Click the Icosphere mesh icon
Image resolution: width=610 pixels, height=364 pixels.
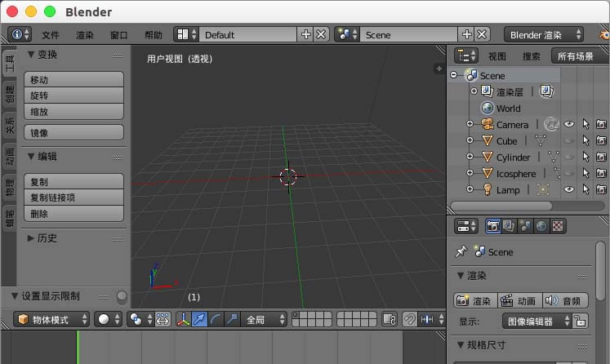[487, 173]
